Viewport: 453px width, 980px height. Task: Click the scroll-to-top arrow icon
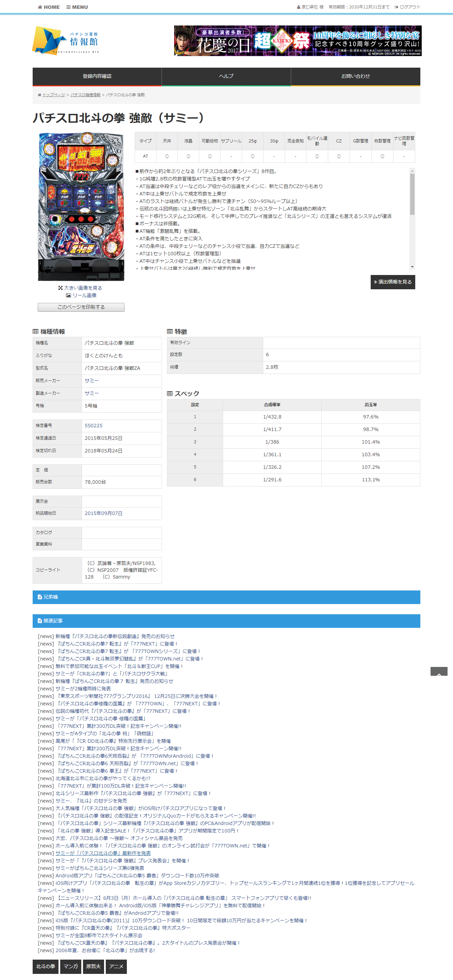[x=438, y=671]
